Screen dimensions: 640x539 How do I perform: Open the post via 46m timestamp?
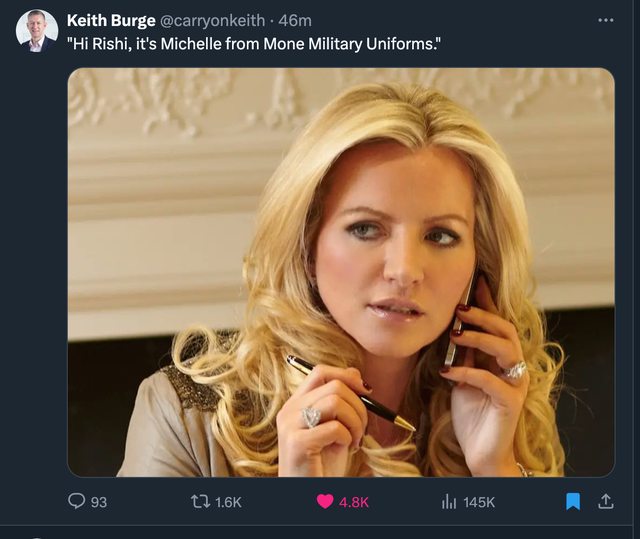point(295,21)
